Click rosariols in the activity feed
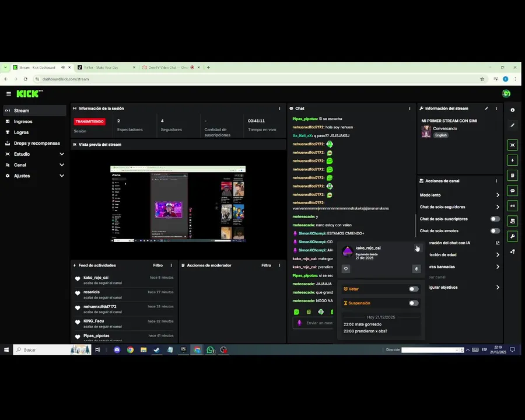Viewport: 525px width, 420px height. [x=92, y=292]
